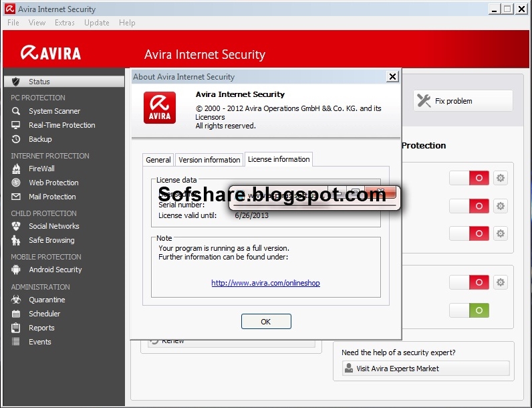Select Social Networks label
The image size is (532, 408).
point(53,225)
